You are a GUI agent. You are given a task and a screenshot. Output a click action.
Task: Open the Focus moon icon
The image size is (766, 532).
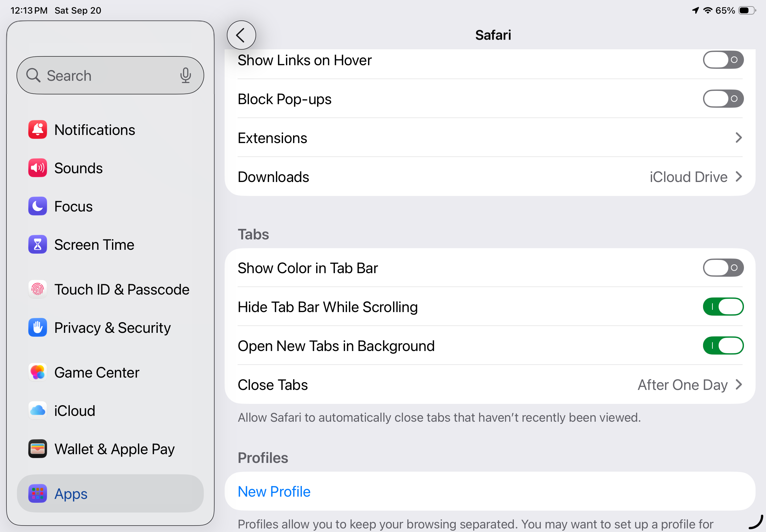tap(37, 206)
